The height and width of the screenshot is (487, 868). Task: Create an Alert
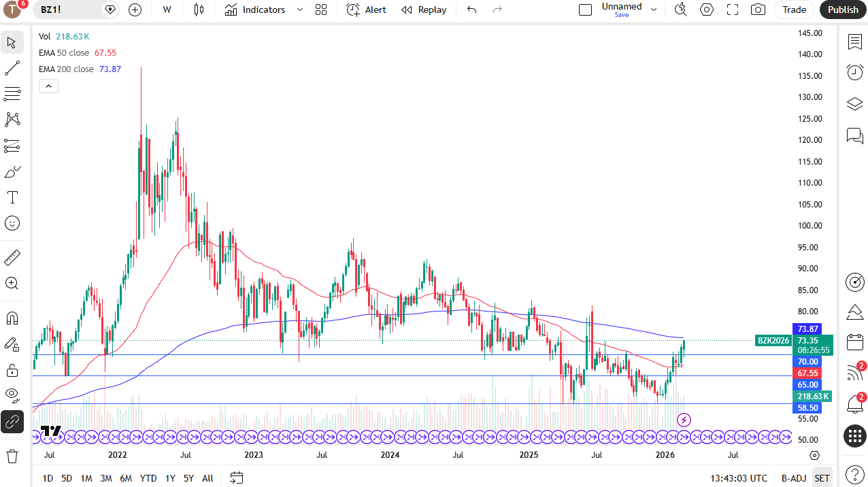[x=366, y=10]
